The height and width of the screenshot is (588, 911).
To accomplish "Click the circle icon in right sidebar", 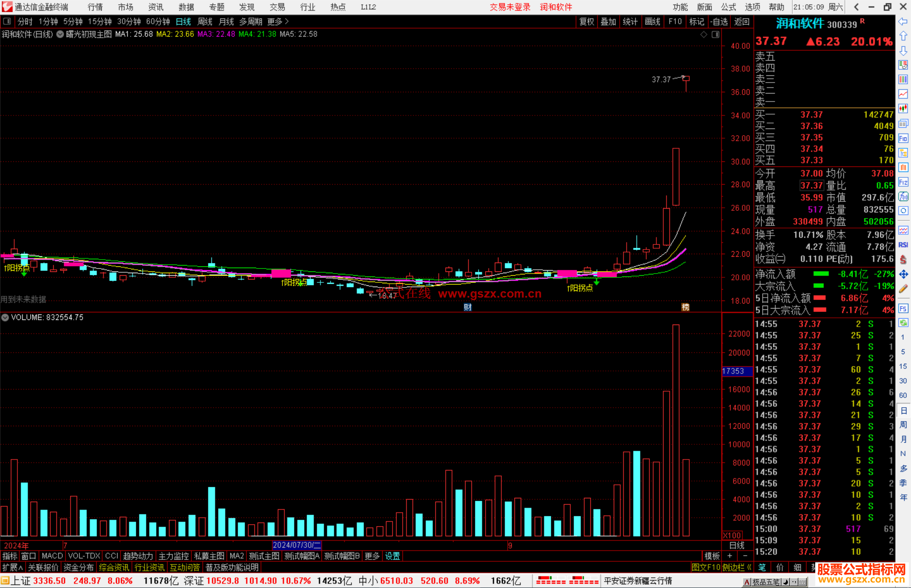I will click(x=903, y=211).
